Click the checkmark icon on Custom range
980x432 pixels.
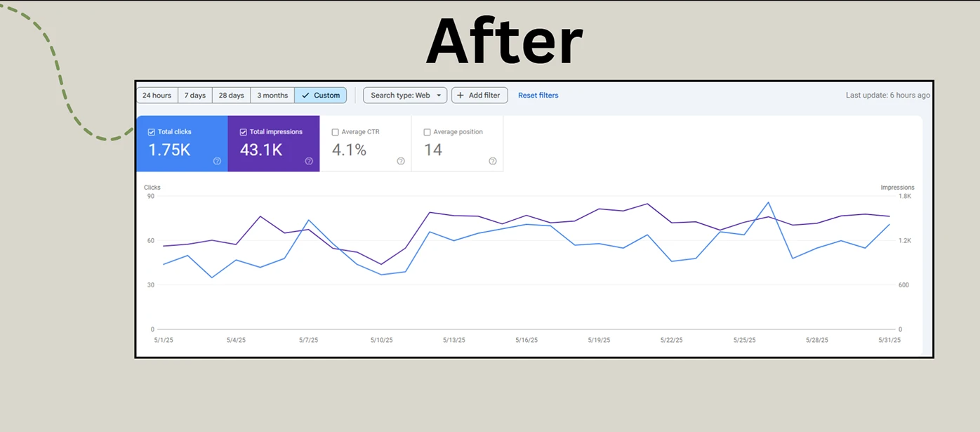[305, 96]
